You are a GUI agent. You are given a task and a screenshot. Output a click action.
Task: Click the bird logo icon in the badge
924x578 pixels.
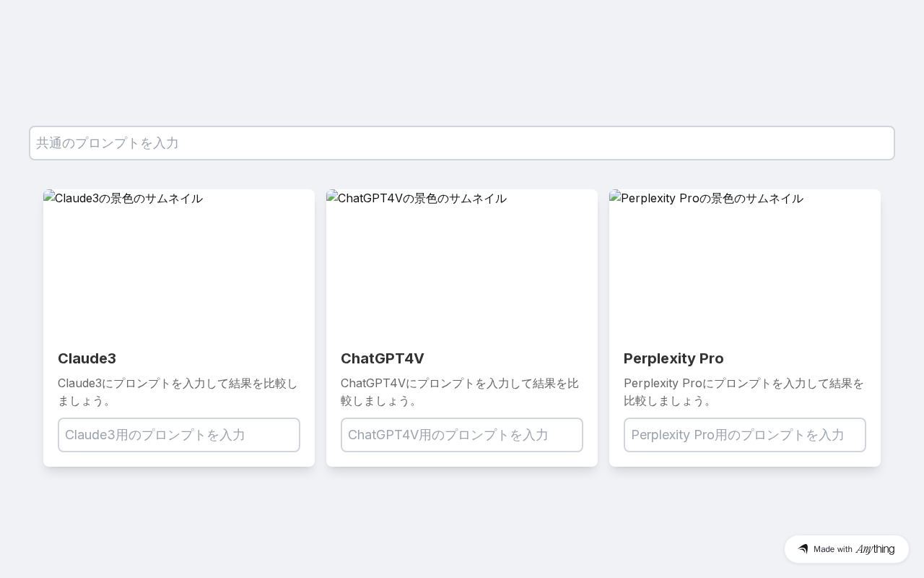803,549
